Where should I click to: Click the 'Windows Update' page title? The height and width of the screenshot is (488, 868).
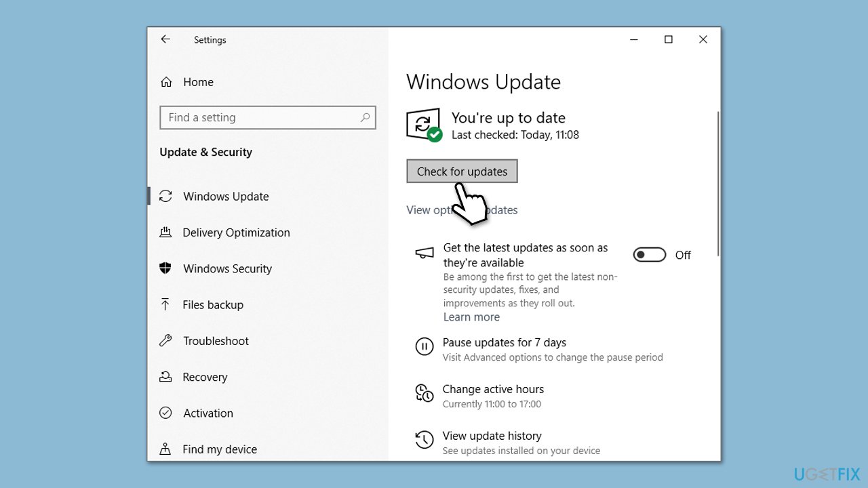[x=484, y=82]
